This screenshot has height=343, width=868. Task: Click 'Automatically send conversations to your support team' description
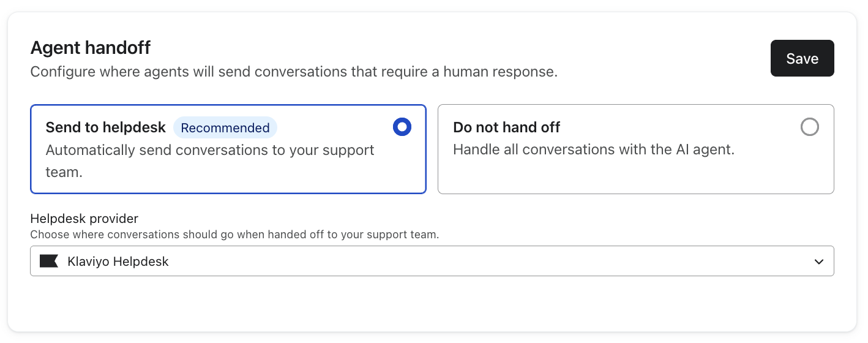(x=209, y=151)
